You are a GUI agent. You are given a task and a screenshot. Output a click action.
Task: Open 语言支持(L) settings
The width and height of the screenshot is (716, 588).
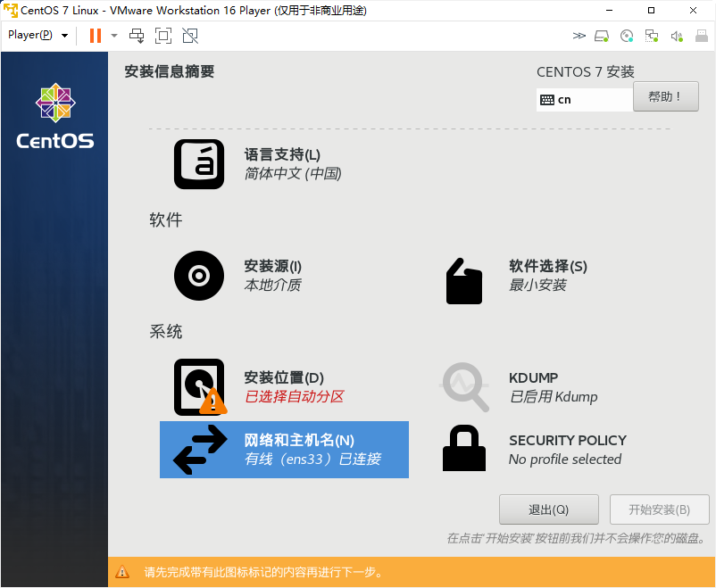[282, 154]
